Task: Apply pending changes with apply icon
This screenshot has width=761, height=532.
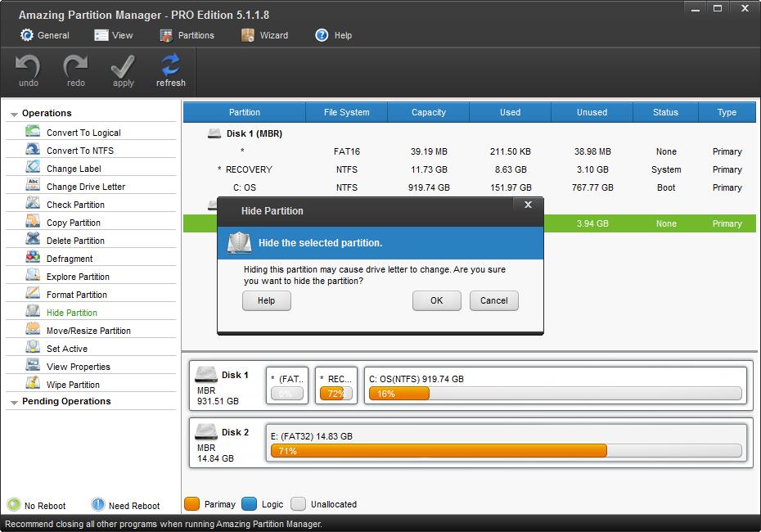Action: 123,66
